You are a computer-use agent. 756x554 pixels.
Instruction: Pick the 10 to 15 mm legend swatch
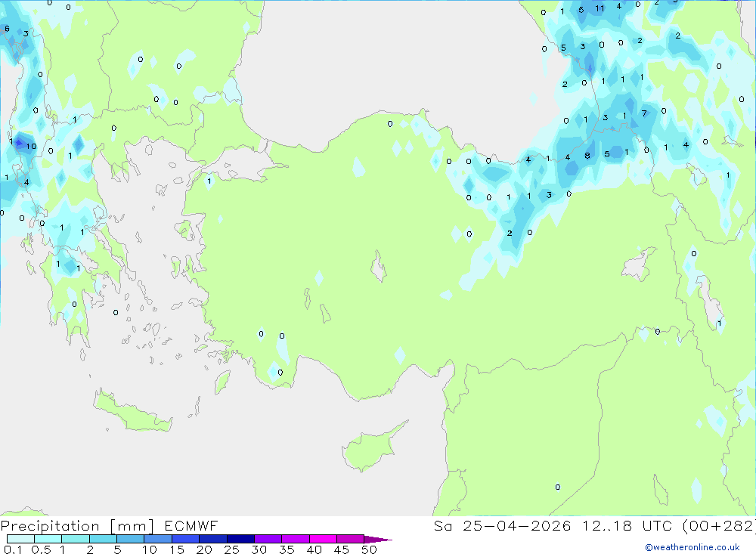[x=158, y=539]
